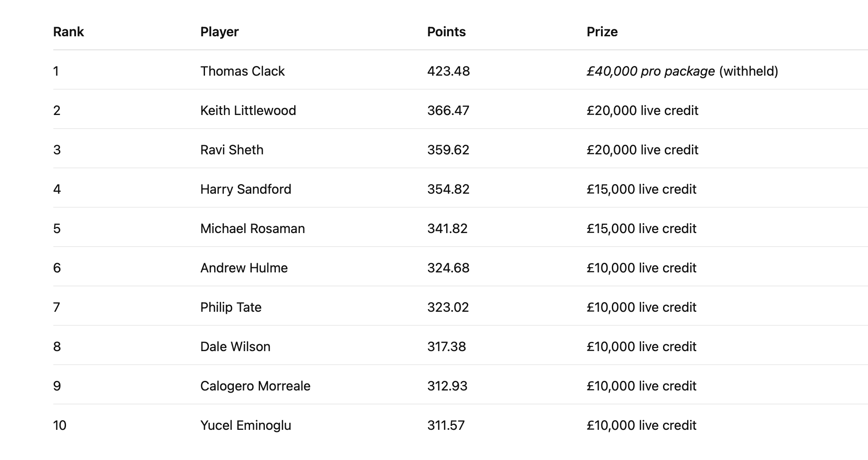Select Michael Rosaman in the list
The width and height of the screenshot is (868, 460).
(x=252, y=229)
